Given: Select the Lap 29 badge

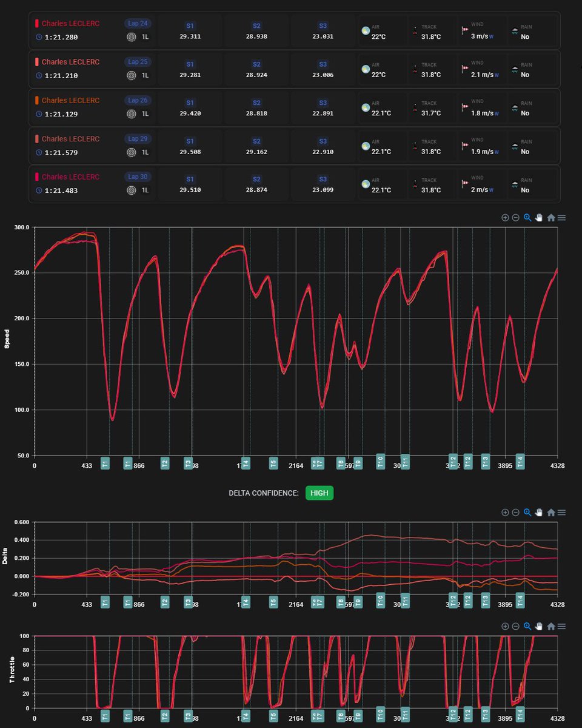Looking at the screenshot, I should (138, 139).
